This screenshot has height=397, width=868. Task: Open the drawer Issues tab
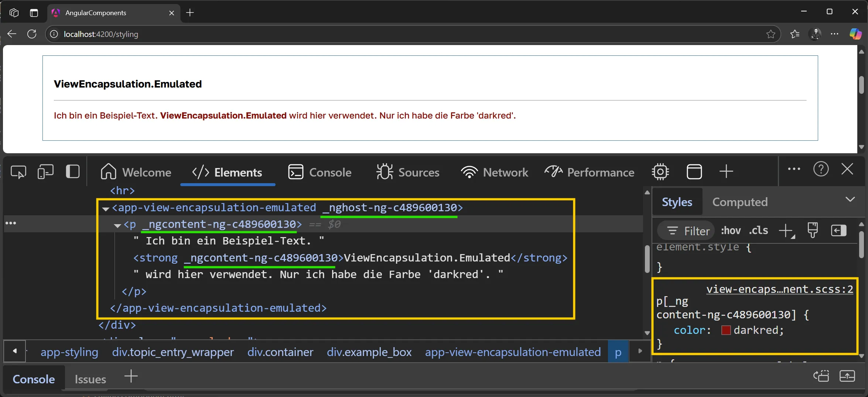coord(90,379)
